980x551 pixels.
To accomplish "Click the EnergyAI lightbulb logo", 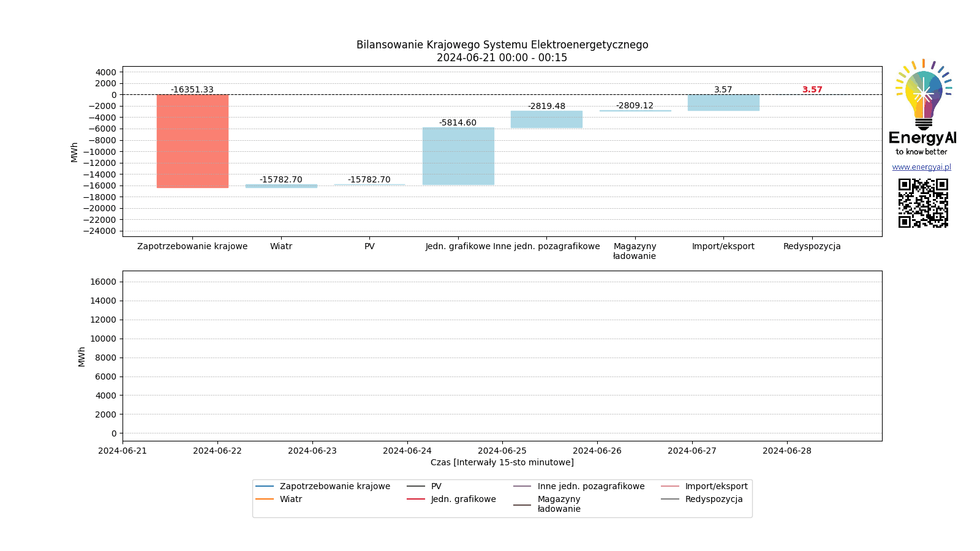I will pyautogui.click(x=923, y=95).
